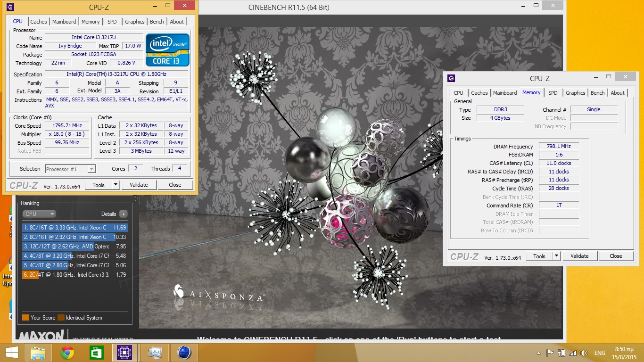Click the DRAM Frequency value 798.1 MHz
Screen dimensions: 644x362
coord(559,147)
